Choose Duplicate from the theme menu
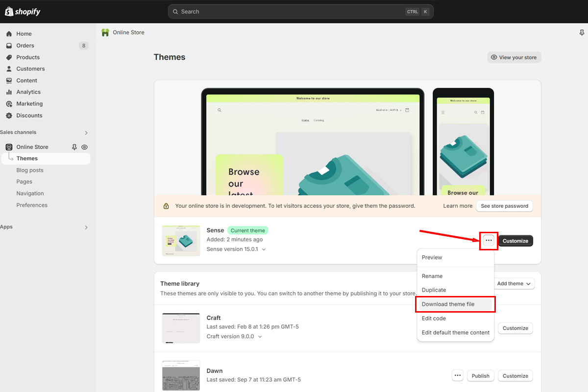Viewport: 588px width, 392px height. coord(455,290)
